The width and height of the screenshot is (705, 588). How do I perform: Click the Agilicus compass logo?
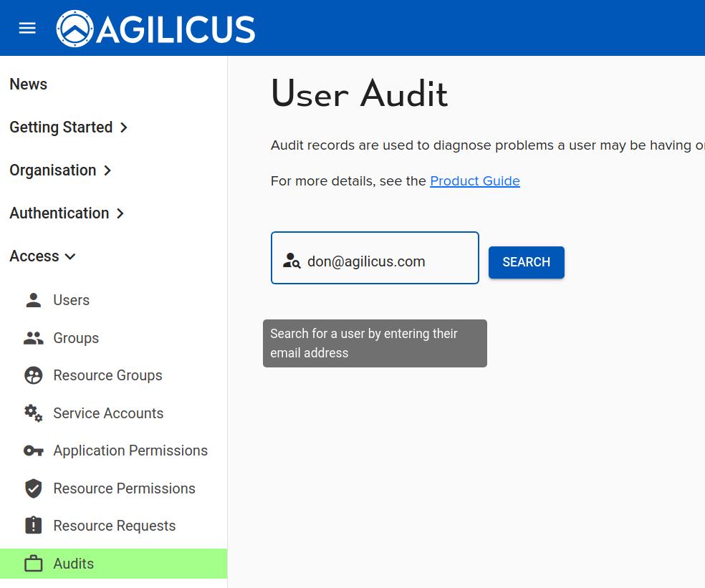tap(75, 29)
